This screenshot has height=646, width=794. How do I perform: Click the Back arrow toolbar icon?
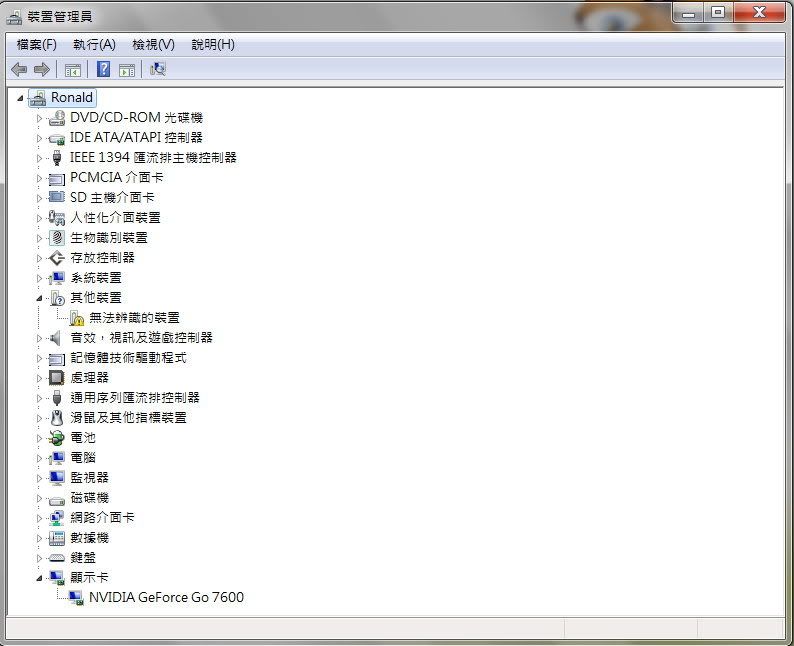[x=19, y=69]
